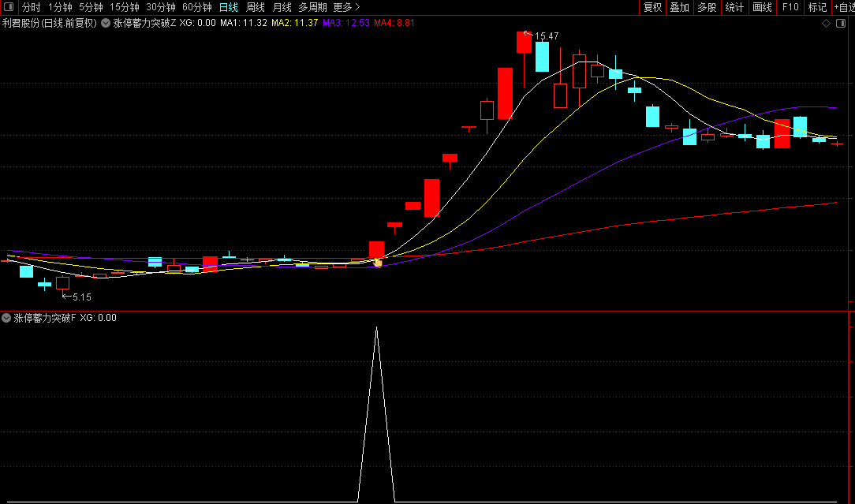Toggle the left sidebar panel icon

pyautogui.click(x=9, y=7)
